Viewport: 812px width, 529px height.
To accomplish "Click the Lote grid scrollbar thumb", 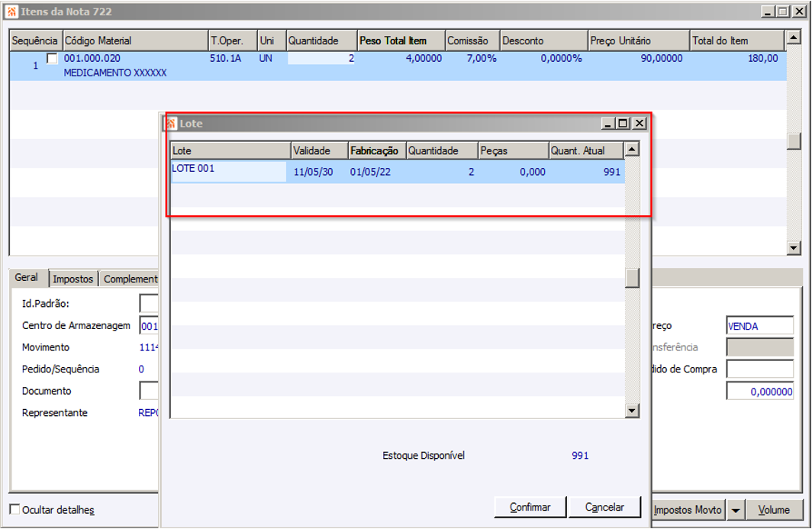I will (632, 278).
